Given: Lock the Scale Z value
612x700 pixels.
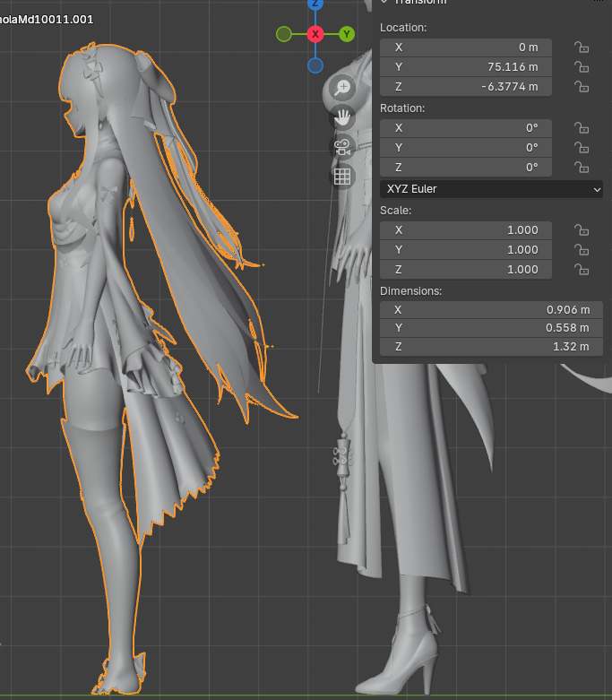Looking at the screenshot, I should (582, 270).
